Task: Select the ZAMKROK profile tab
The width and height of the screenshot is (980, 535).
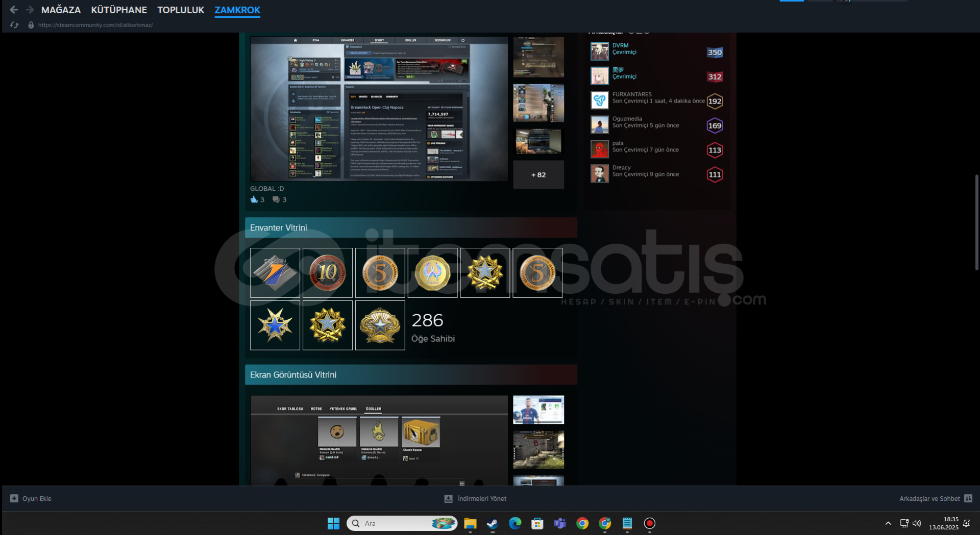Action: pos(237,10)
